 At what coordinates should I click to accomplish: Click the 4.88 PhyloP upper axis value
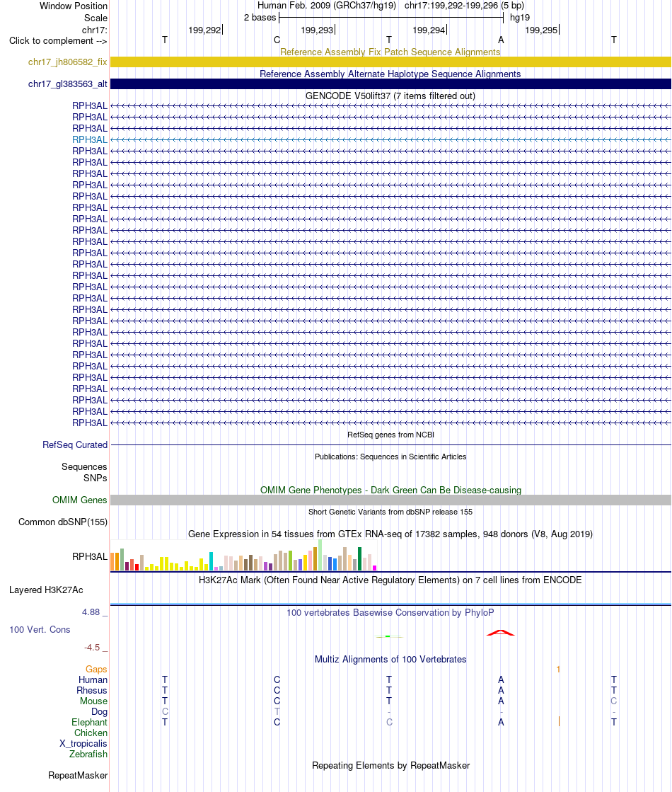point(91,612)
